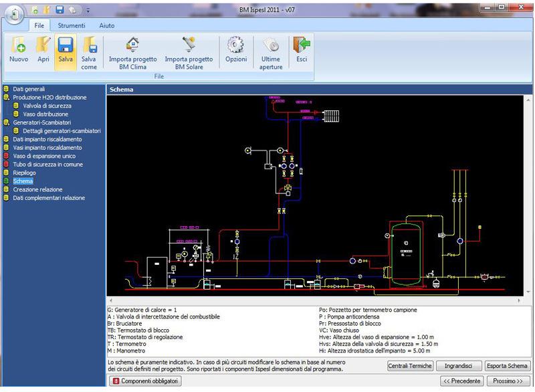The image size is (535, 392).
Task: Switch to the Strumenti ribbon tab
Action: [x=71, y=25]
